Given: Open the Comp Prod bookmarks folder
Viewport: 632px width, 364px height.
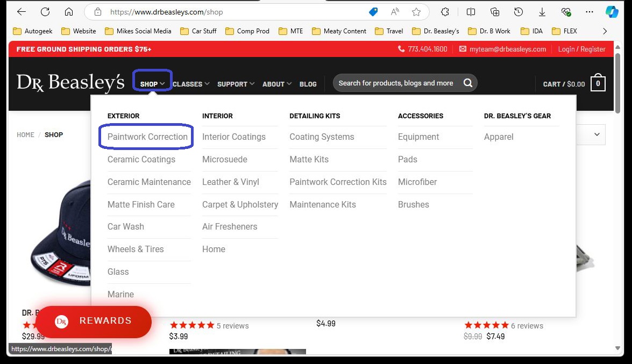Looking at the screenshot, I should (247, 31).
